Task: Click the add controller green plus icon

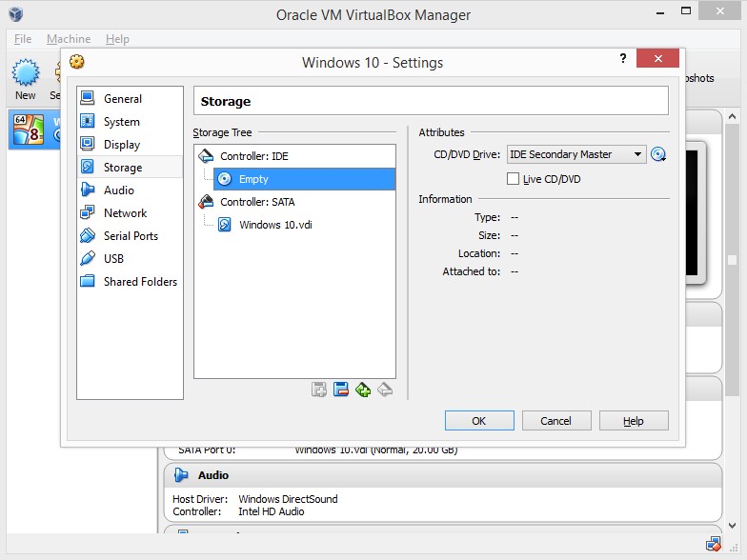Action: pos(363,390)
